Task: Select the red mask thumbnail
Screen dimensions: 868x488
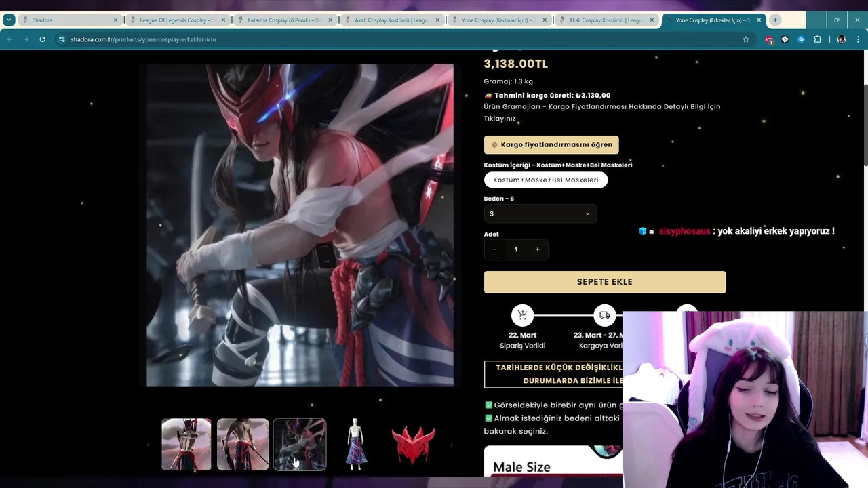Action: (413, 444)
